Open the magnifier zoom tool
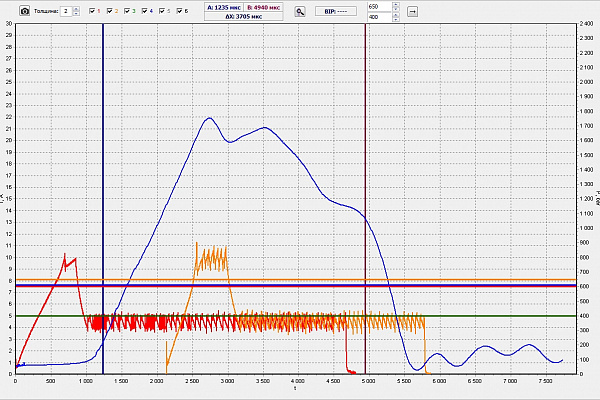The image size is (600, 400). pyautogui.click(x=300, y=11)
